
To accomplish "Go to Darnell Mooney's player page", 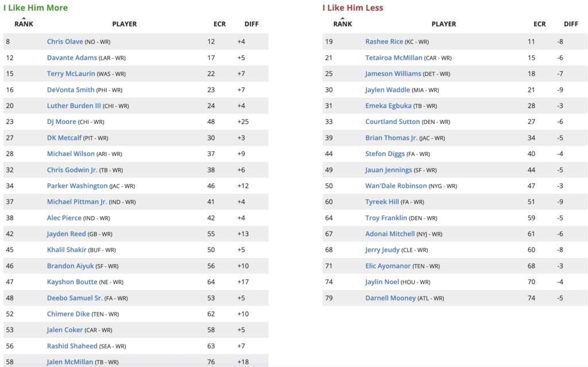I will coord(390,298).
